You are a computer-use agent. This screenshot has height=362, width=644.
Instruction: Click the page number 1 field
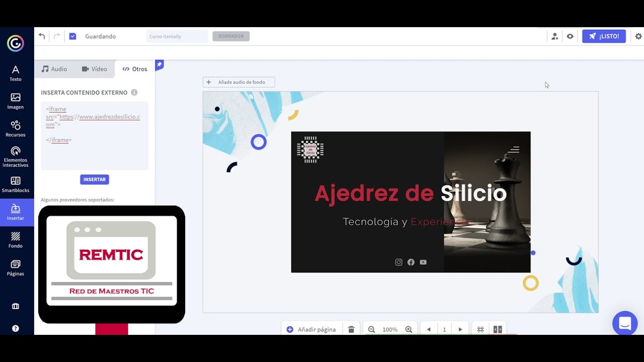[x=444, y=329]
